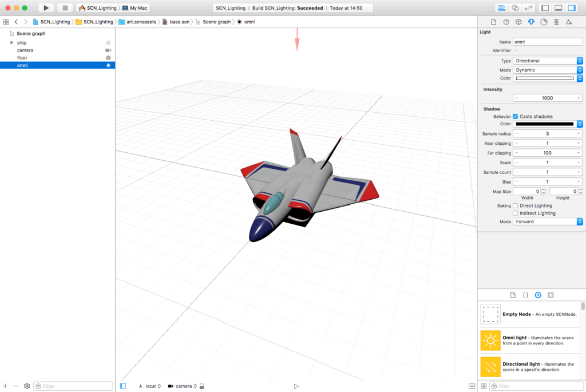
Task: Open the local coordinate space popup
Action: (x=150, y=386)
